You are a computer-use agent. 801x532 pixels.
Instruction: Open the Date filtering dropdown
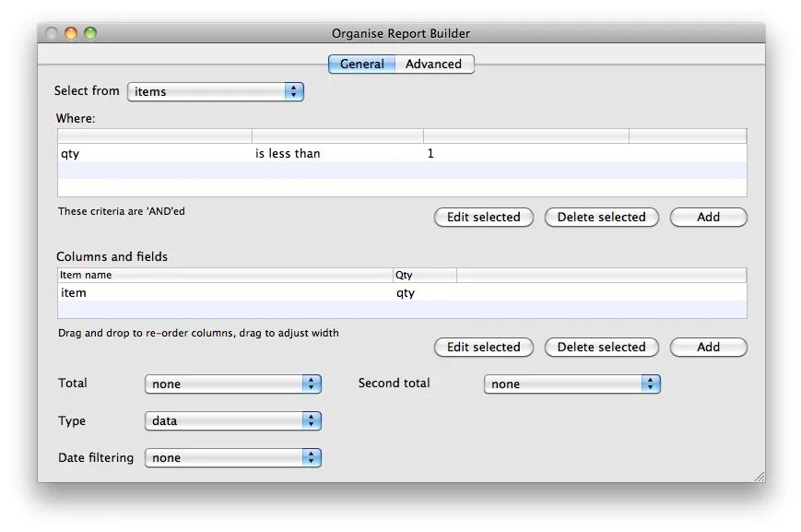(232, 457)
